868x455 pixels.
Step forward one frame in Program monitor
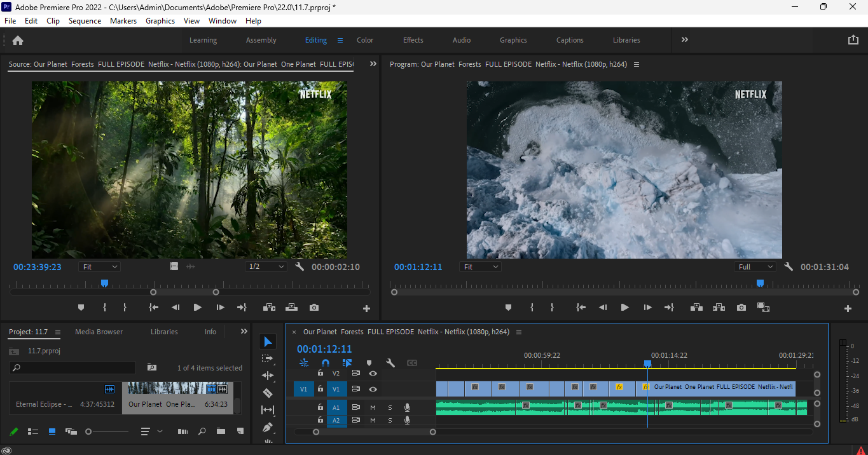click(647, 308)
